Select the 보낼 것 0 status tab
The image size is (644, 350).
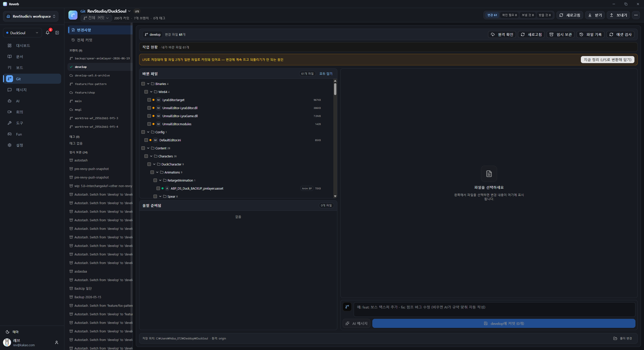[528, 15]
